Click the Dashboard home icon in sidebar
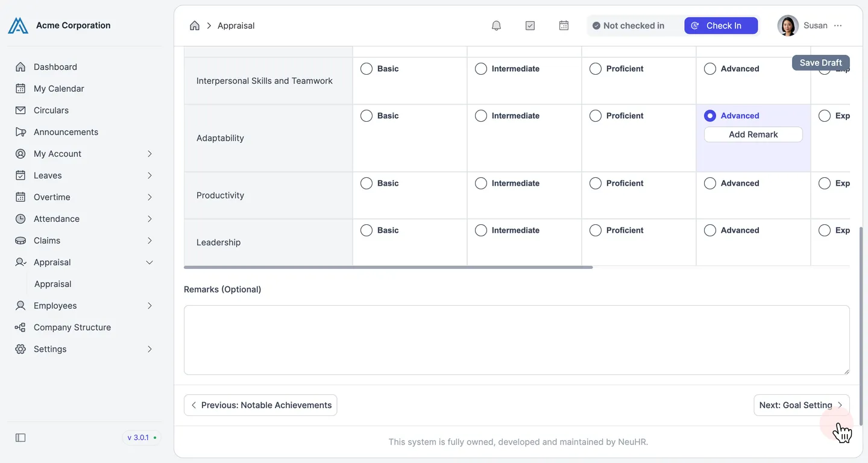868x463 pixels. tap(20, 67)
